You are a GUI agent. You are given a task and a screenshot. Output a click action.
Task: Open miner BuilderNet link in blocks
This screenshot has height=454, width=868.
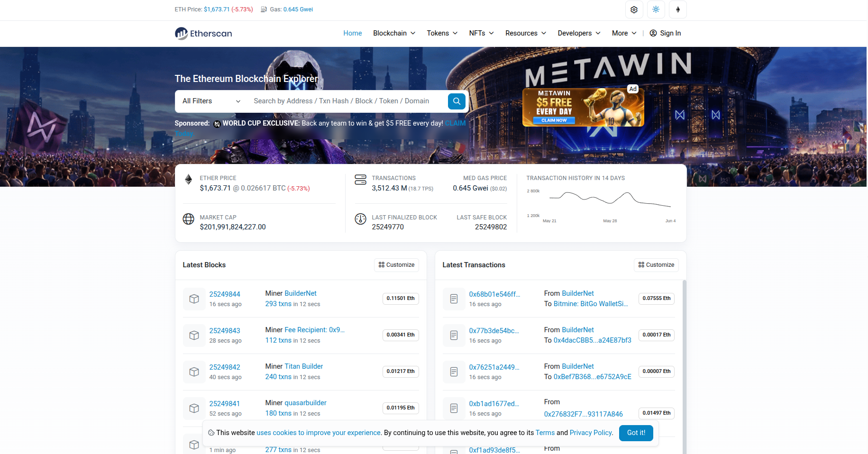click(x=301, y=293)
